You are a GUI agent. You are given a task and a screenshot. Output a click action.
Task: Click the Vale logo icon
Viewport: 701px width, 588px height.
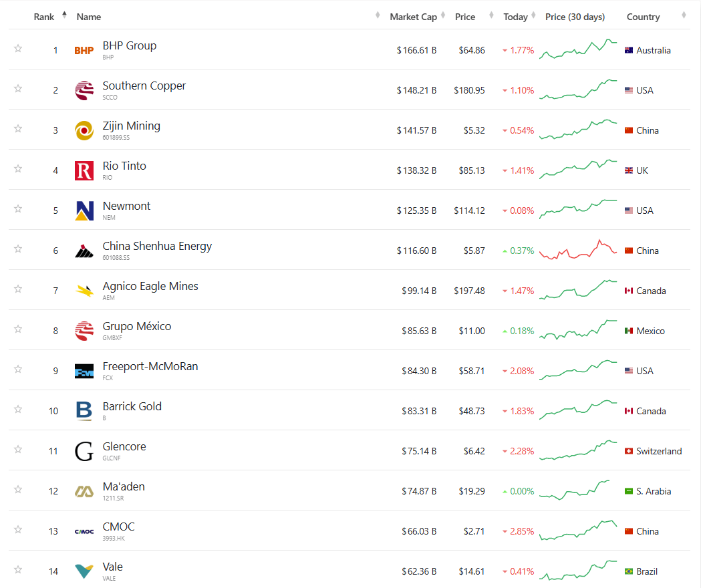tap(83, 571)
